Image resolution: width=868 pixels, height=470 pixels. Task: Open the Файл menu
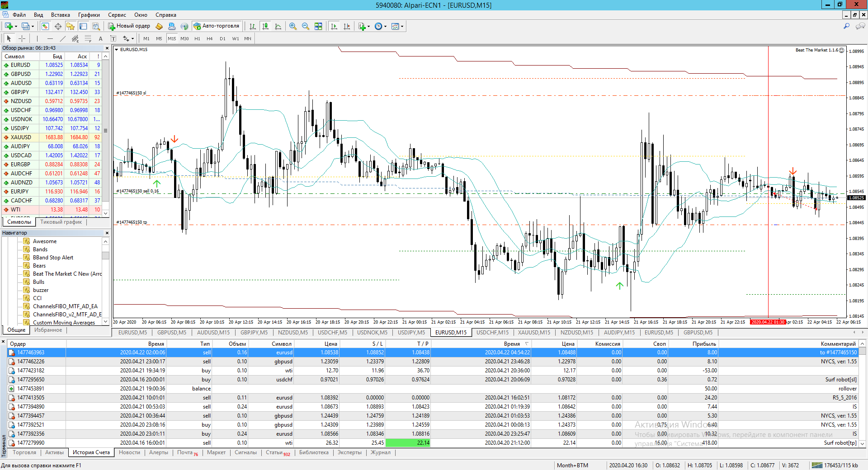coord(19,15)
